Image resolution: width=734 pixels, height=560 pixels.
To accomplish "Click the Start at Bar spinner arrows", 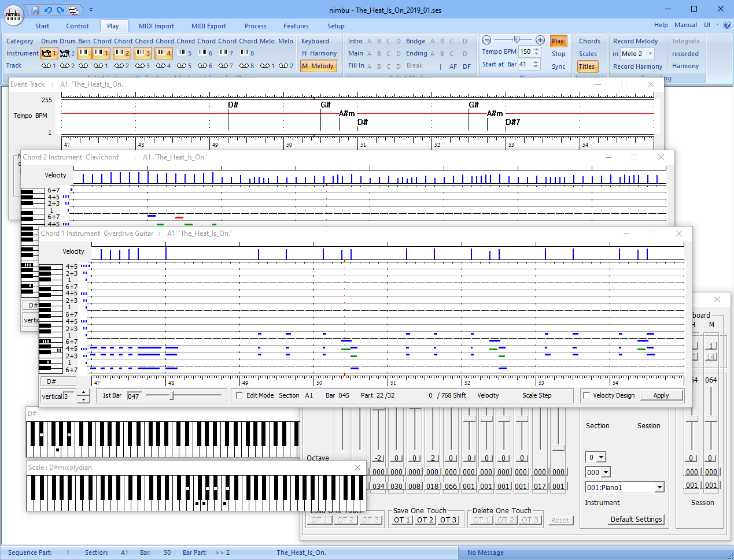I will tap(537, 65).
